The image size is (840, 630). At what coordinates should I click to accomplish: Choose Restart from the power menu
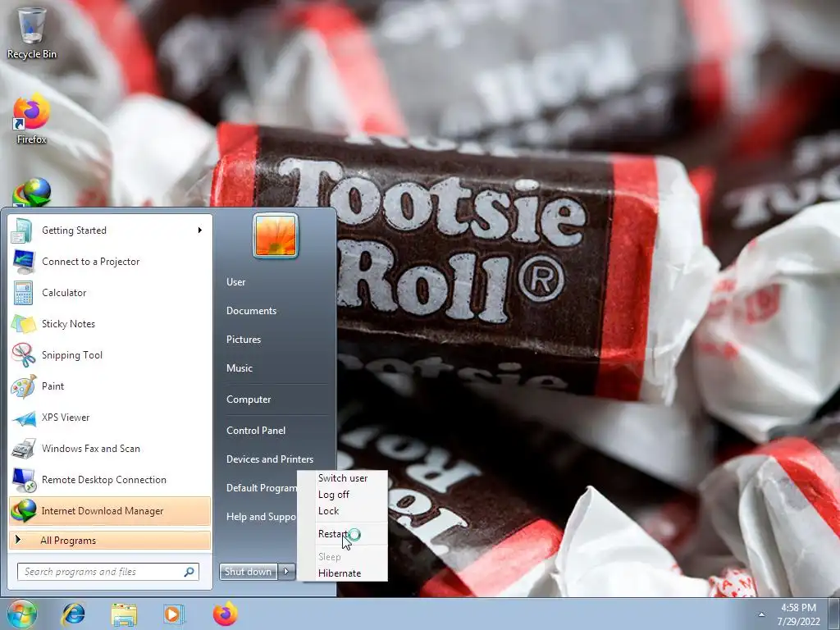[343, 534]
